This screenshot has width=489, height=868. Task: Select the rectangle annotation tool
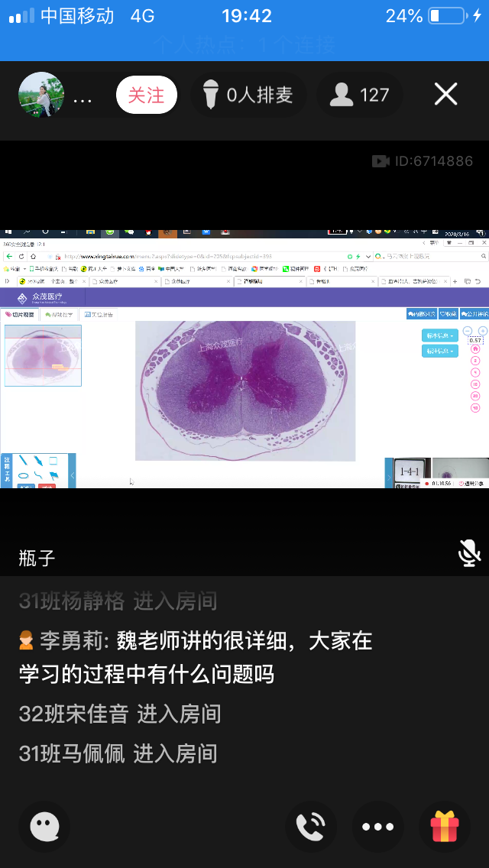(x=53, y=461)
